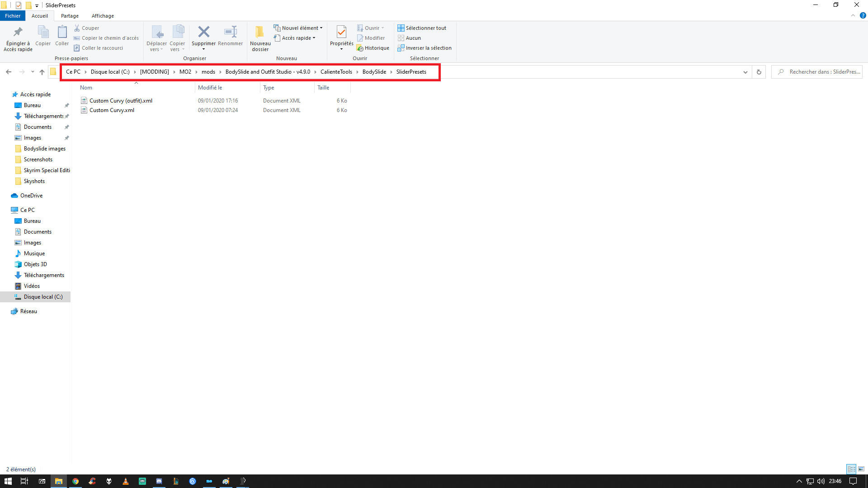Viewport: 868px width, 488px height.
Task: Click the Nouveau dossier folder icon
Action: pyautogui.click(x=260, y=32)
